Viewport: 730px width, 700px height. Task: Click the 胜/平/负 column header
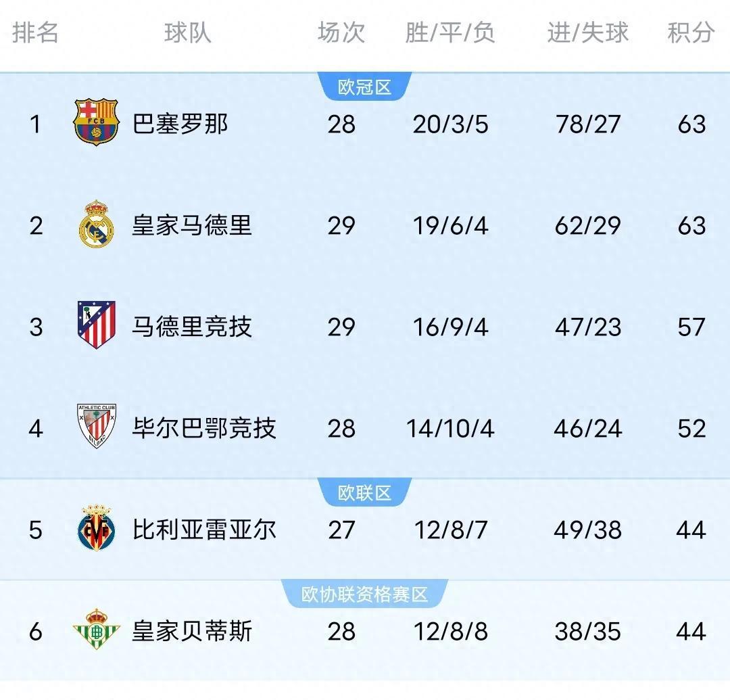(x=450, y=32)
